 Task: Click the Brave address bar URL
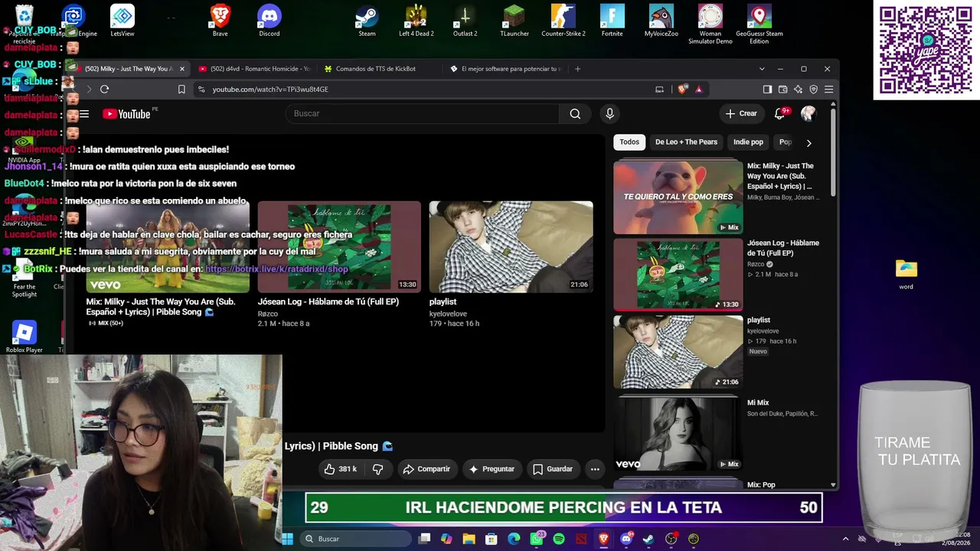[x=270, y=90]
